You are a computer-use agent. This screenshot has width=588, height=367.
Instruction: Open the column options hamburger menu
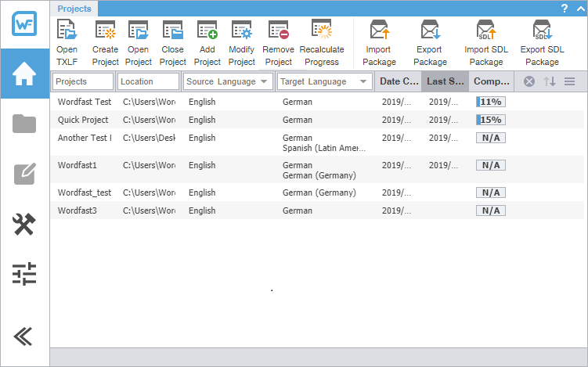[x=570, y=81]
